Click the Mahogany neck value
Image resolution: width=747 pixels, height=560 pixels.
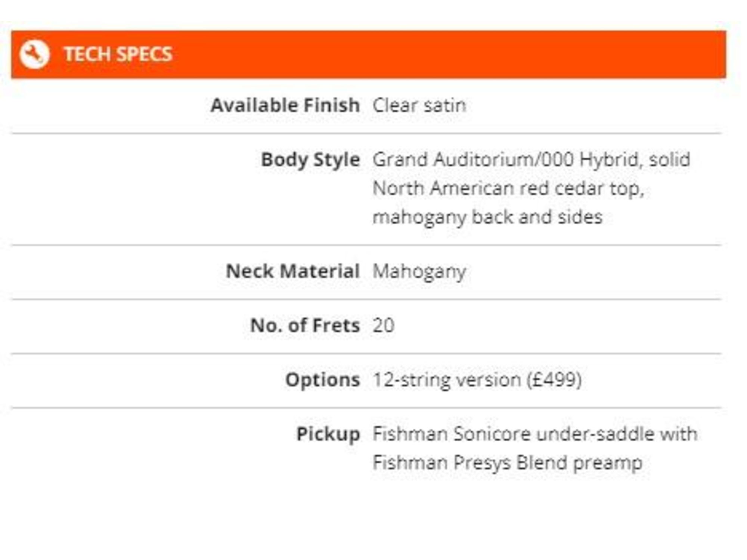(x=419, y=272)
